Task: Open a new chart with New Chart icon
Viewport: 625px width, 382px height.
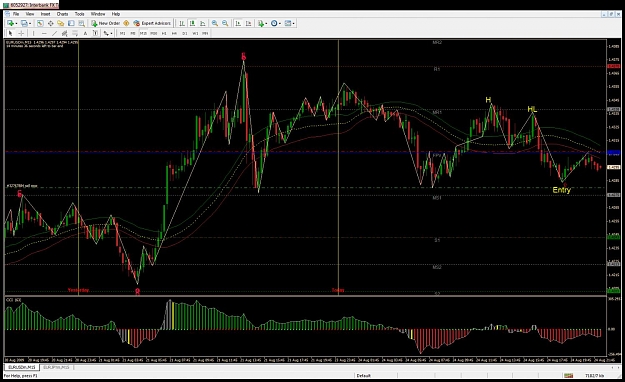Action: (10, 24)
